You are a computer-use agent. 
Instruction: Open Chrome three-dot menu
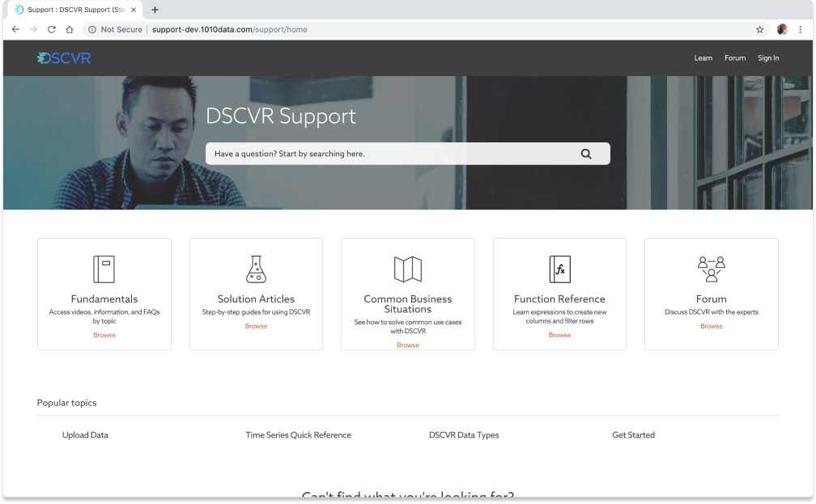[x=801, y=30]
